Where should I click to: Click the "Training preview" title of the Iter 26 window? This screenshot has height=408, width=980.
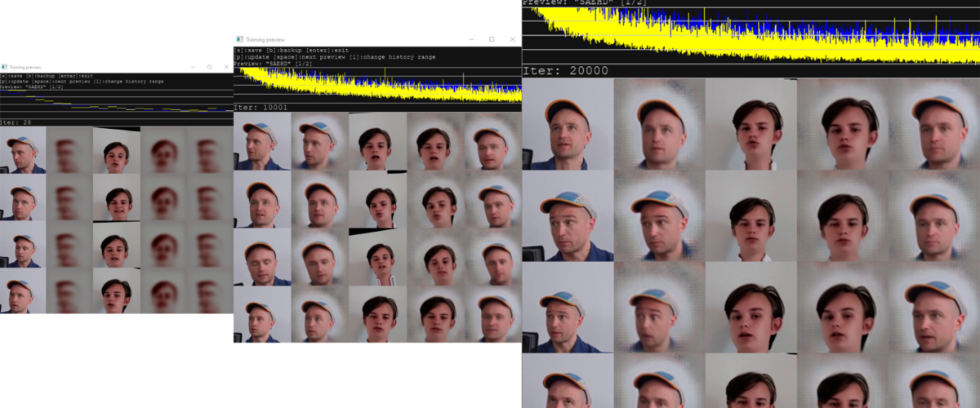[x=25, y=67]
